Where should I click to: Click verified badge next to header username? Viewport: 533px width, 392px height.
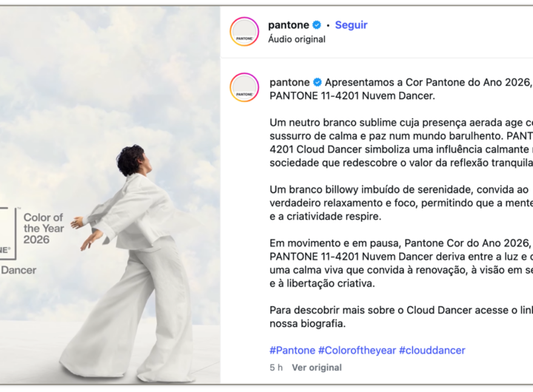coord(317,25)
